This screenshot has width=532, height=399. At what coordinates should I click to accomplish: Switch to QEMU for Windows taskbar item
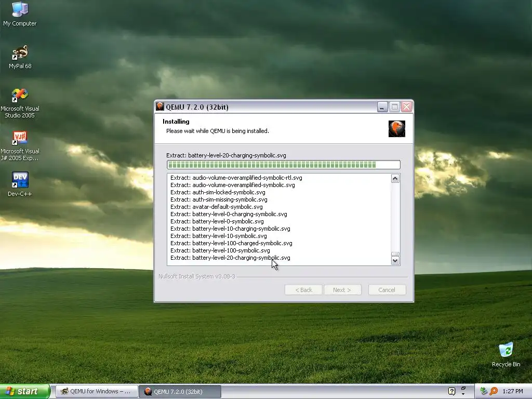[97, 391]
